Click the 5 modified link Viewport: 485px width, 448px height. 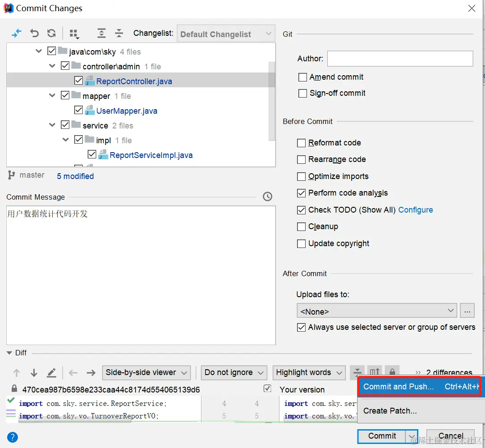pos(75,176)
